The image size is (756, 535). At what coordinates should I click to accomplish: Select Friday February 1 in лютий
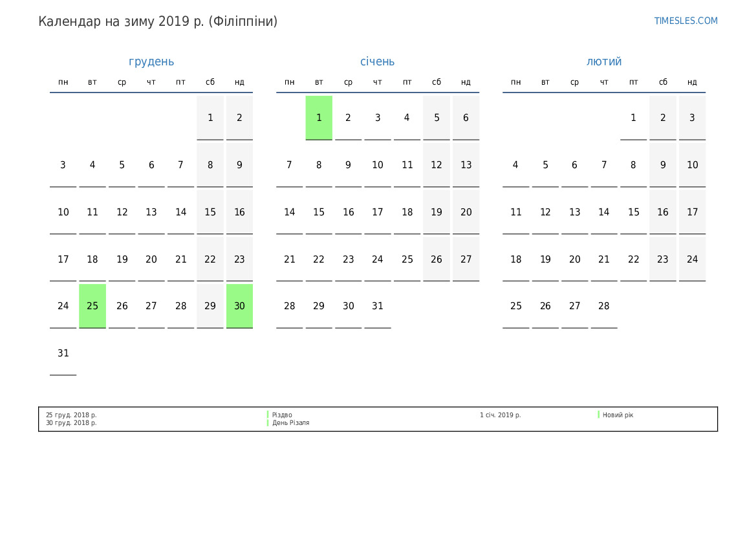[x=633, y=118]
